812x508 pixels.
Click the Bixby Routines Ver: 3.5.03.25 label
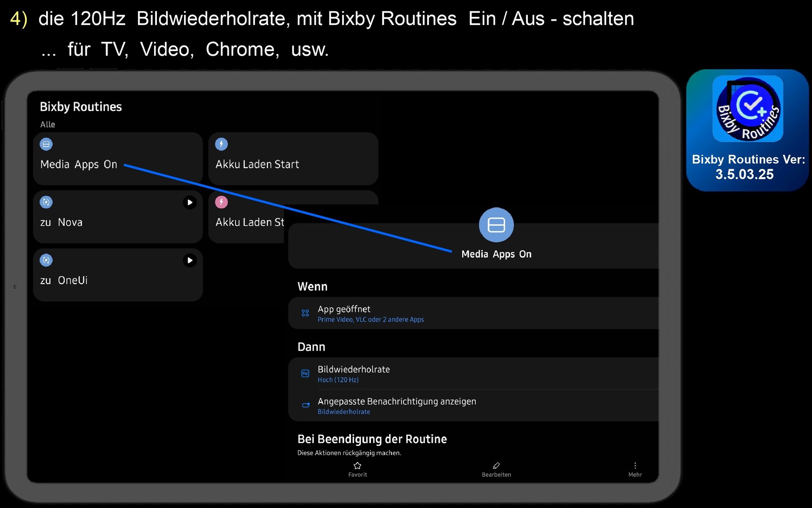click(x=748, y=167)
